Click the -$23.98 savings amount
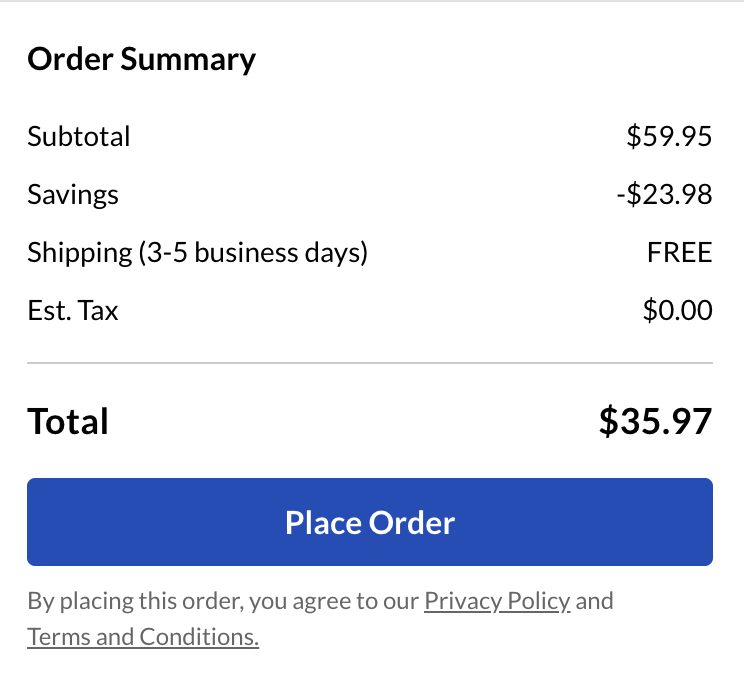The image size is (744, 696). coord(664,194)
